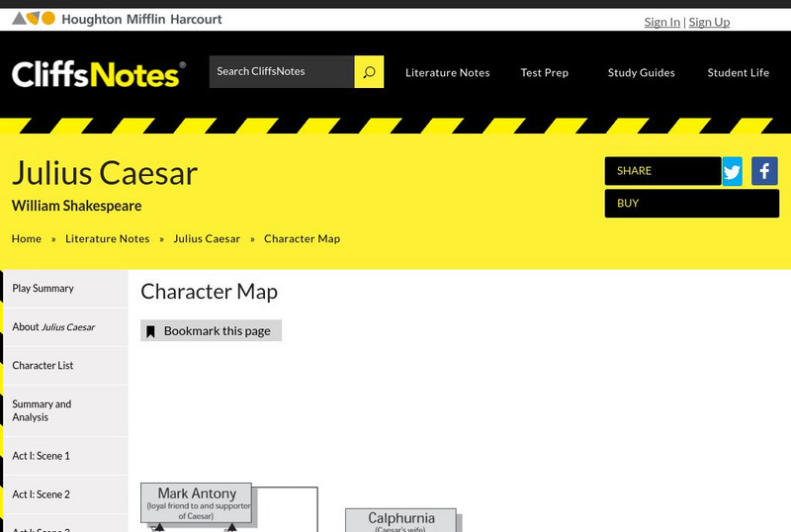Click the bookmark ribbon icon
Screen dimensions: 791x532
point(150,331)
